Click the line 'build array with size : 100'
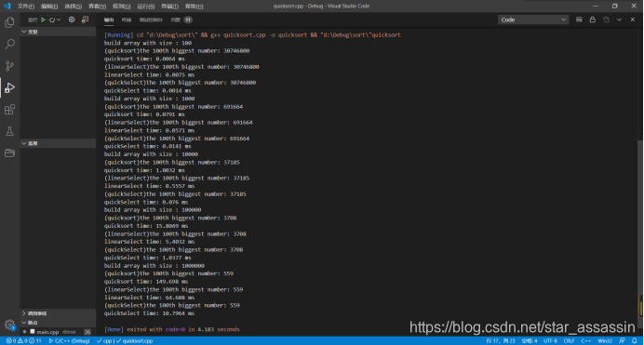Viewport: 644px width, 345px height. (148, 43)
